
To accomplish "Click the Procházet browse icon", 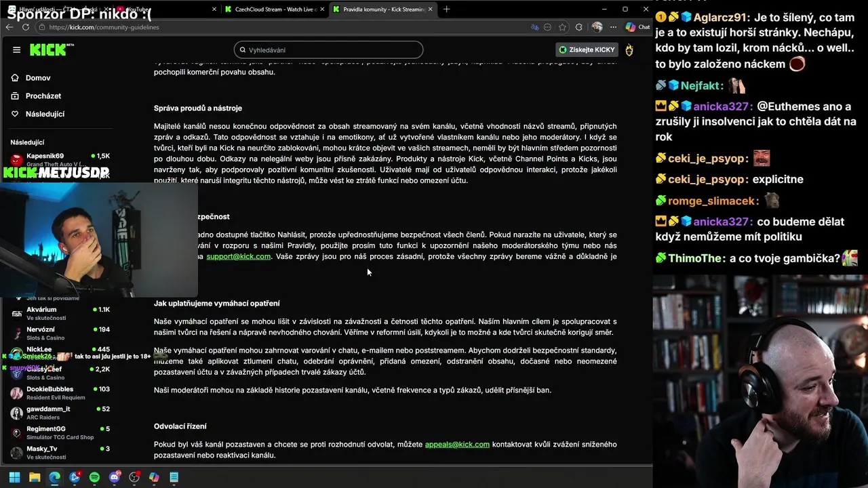I will coord(15,96).
